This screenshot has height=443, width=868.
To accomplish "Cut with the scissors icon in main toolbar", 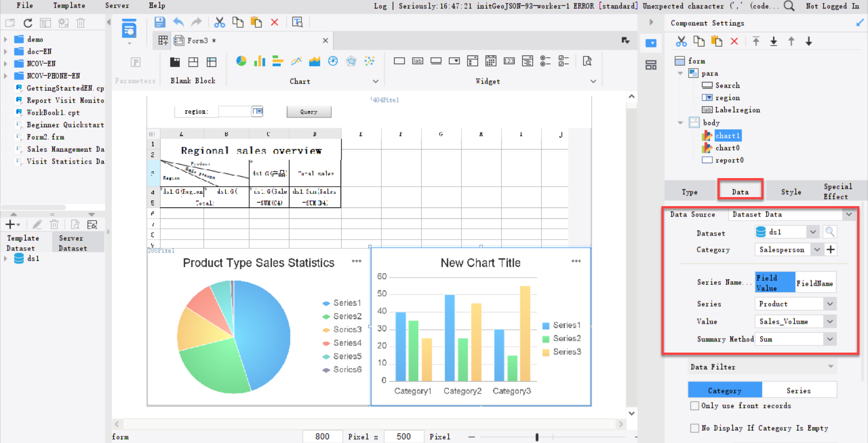I will pos(220,22).
